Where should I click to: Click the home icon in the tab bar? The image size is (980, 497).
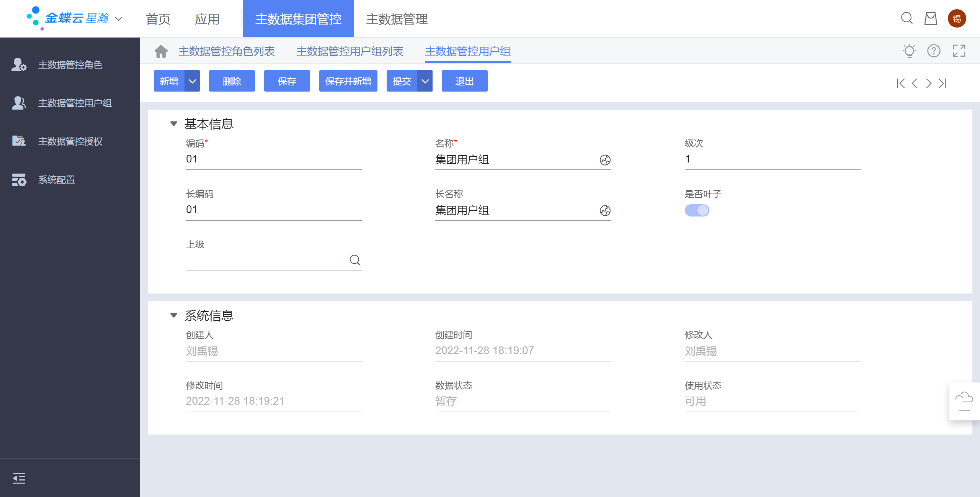pyautogui.click(x=161, y=51)
